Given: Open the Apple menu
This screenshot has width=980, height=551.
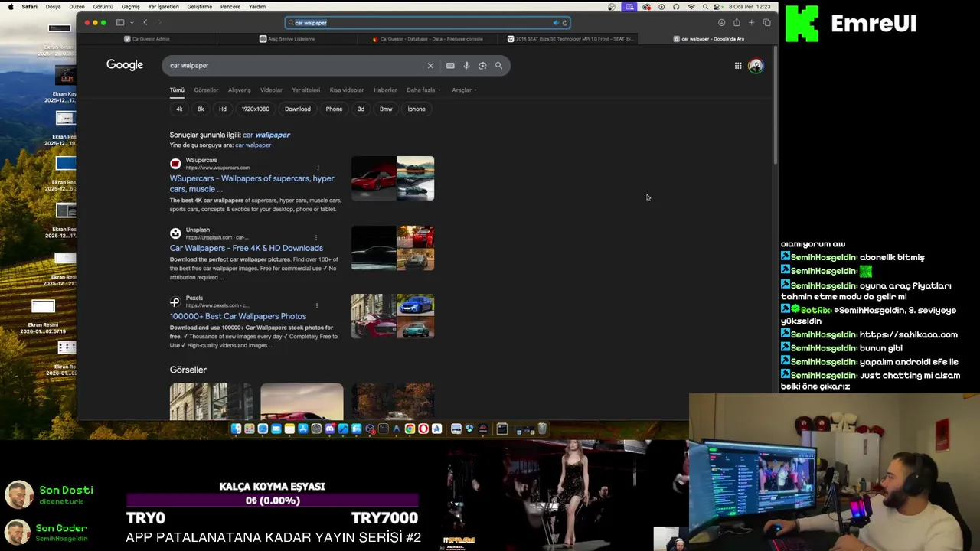Looking at the screenshot, I should coord(10,7).
